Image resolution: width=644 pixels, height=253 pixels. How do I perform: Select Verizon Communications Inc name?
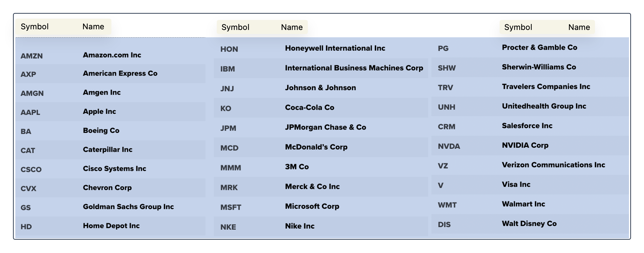(x=554, y=165)
